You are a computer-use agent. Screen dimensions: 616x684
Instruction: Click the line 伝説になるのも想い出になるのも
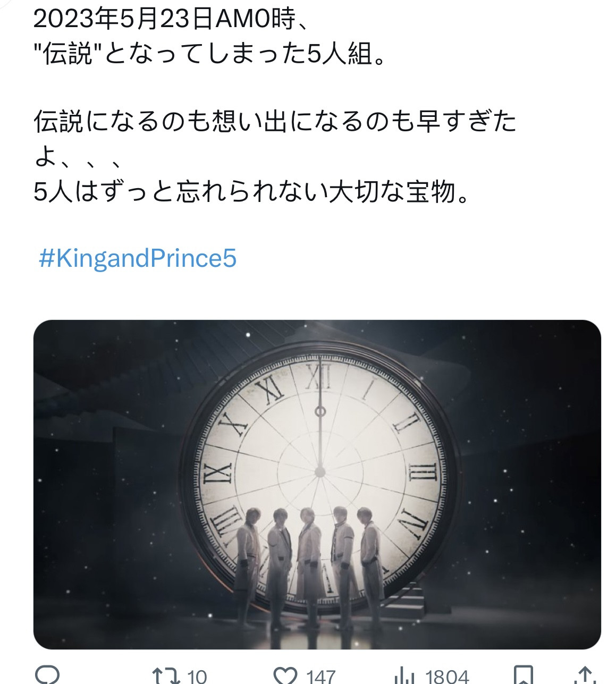[274, 122]
